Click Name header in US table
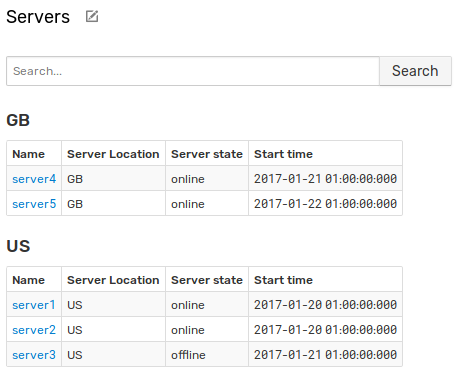The height and width of the screenshot is (374, 460). pos(28,280)
